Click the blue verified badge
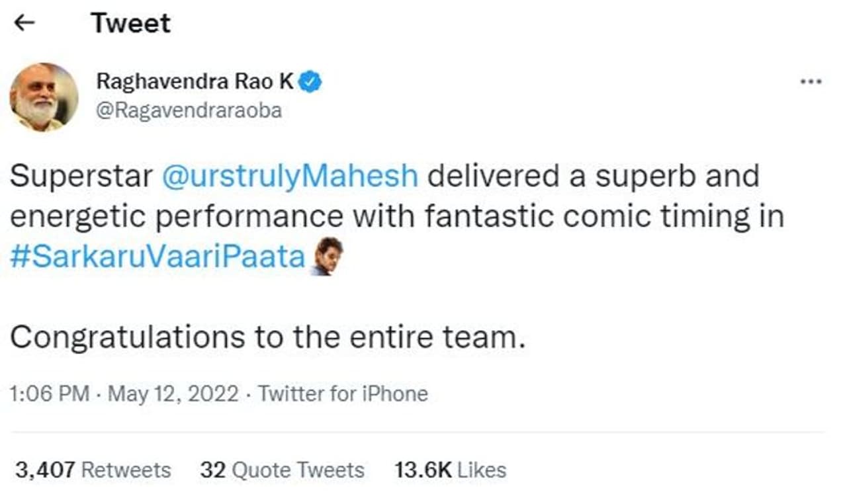The height and width of the screenshot is (504, 847). click(311, 81)
